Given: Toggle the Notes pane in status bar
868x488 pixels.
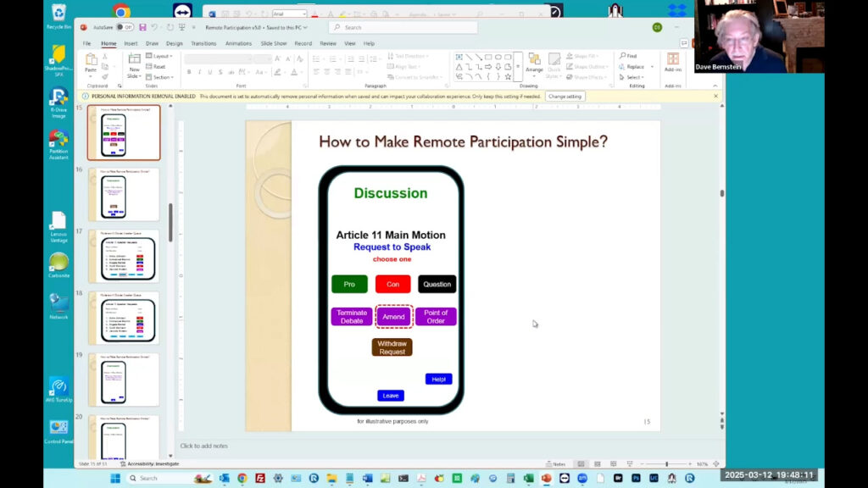Looking at the screenshot, I should point(556,463).
